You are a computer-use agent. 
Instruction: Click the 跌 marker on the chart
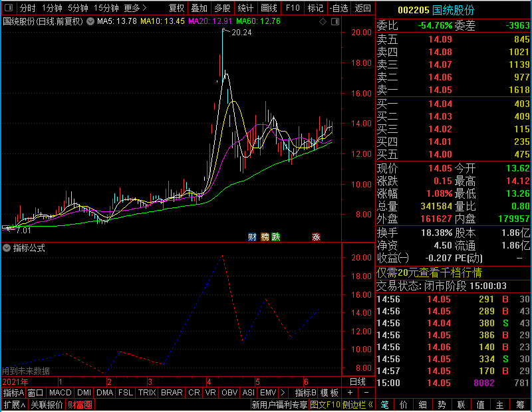pos(276,237)
